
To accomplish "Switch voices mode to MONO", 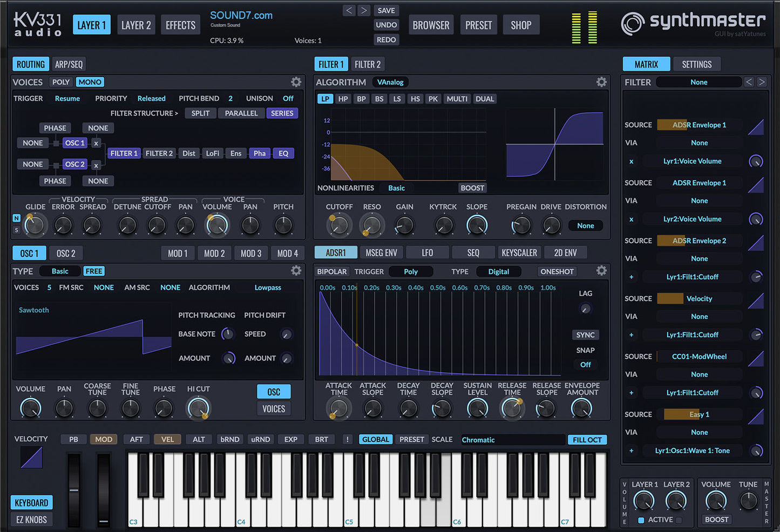I will pyautogui.click(x=90, y=82).
